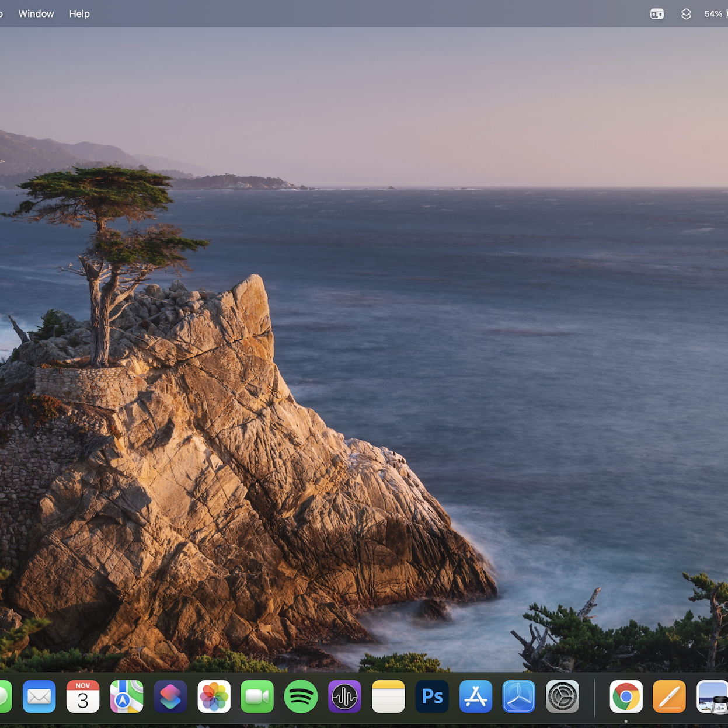The image size is (728, 728).
Task: Click the menu bar icon left of the layers icon
Action: [657, 14]
